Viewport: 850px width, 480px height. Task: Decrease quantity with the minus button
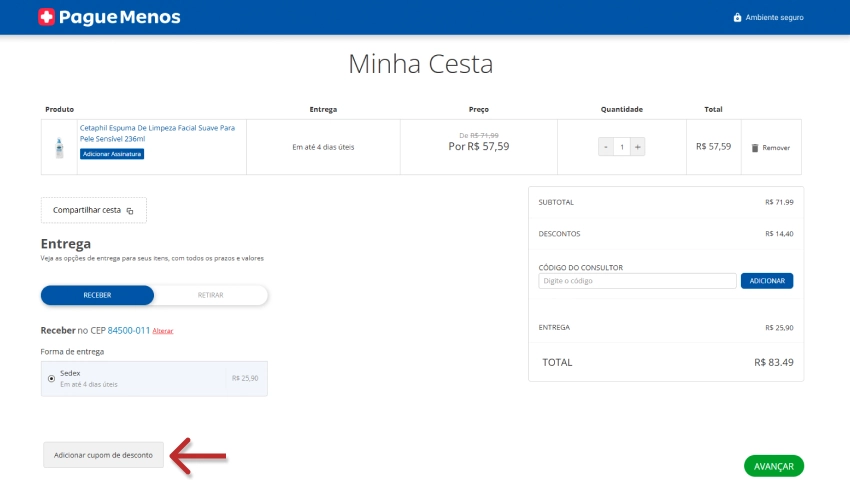[x=605, y=147]
